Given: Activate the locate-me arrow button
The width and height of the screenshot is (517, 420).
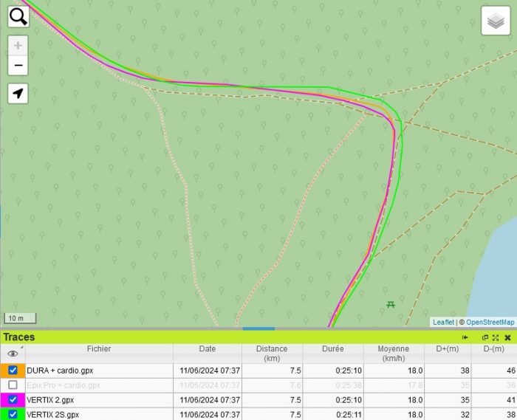Looking at the screenshot, I should tap(18, 93).
